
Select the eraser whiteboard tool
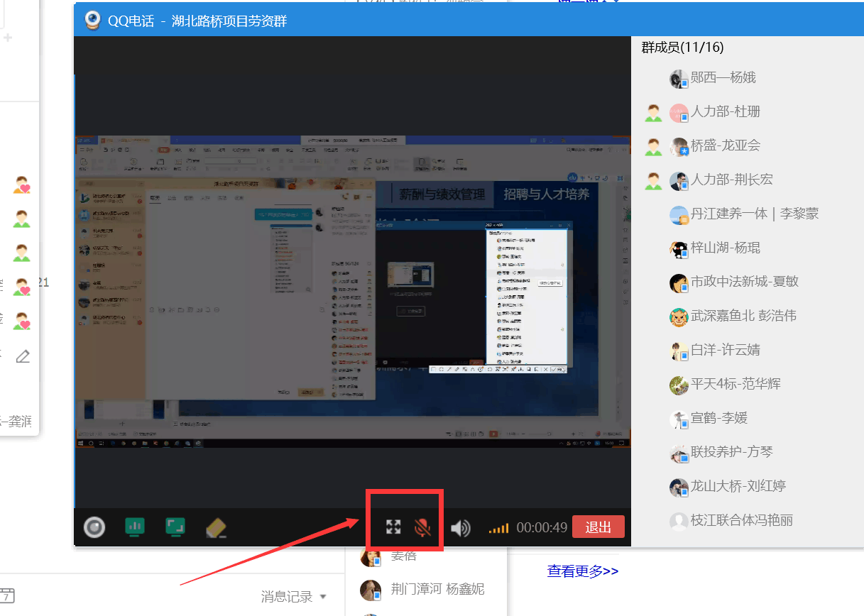coord(215,527)
